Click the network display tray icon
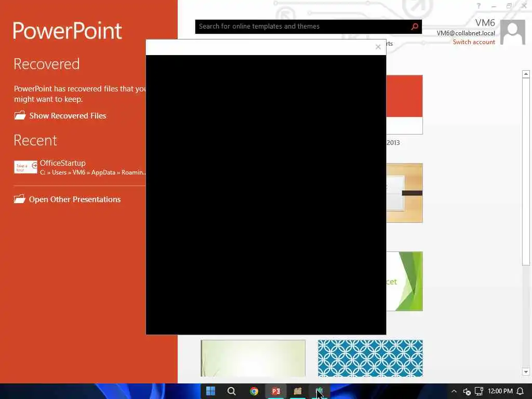 478,391
